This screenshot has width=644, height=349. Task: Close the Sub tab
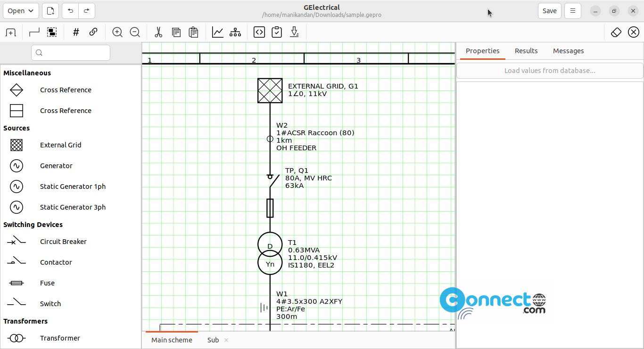226,340
